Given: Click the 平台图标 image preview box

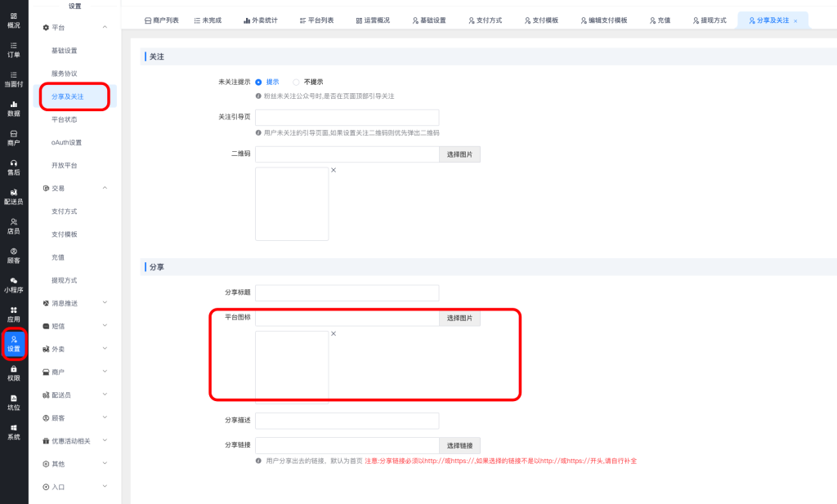Looking at the screenshot, I should point(292,366).
